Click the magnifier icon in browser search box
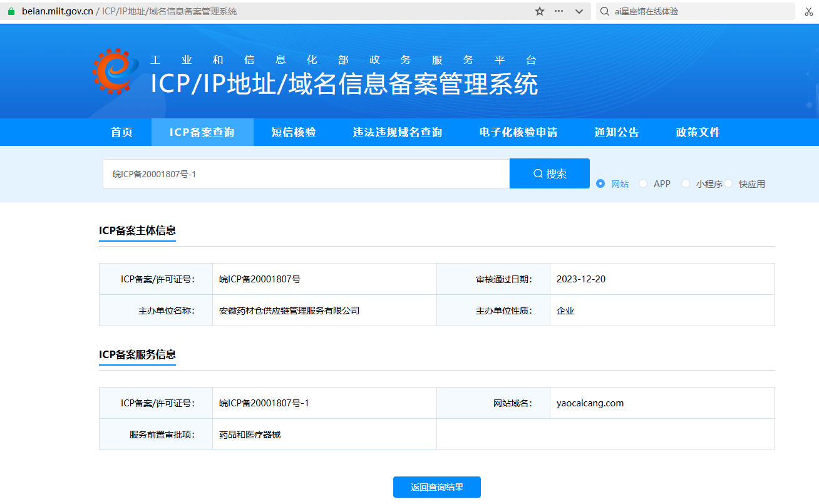The width and height of the screenshot is (819, 504). [x=604, y=11]
